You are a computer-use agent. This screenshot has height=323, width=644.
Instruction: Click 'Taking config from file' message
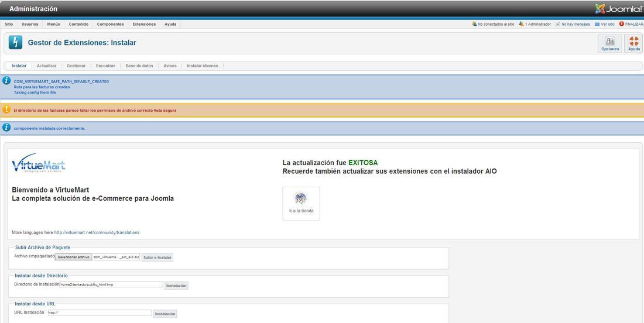coord(35,92)
